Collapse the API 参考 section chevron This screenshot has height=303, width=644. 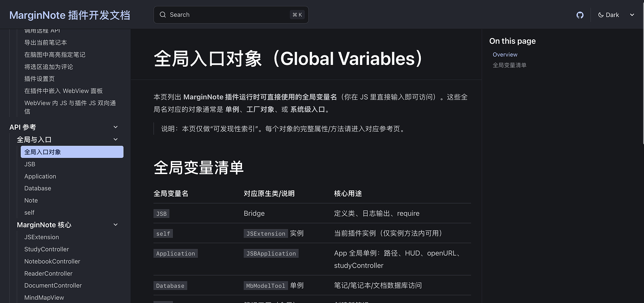coord(115,127)
